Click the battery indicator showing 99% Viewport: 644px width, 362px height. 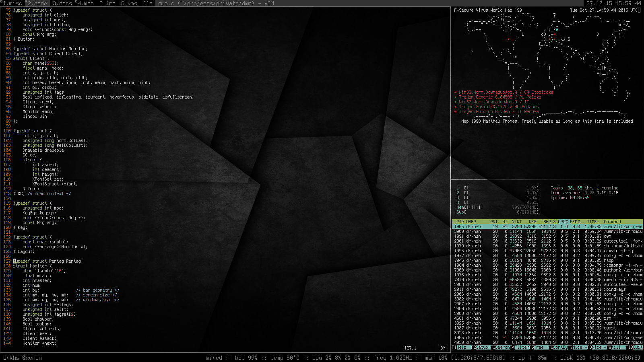pos(247,358)
